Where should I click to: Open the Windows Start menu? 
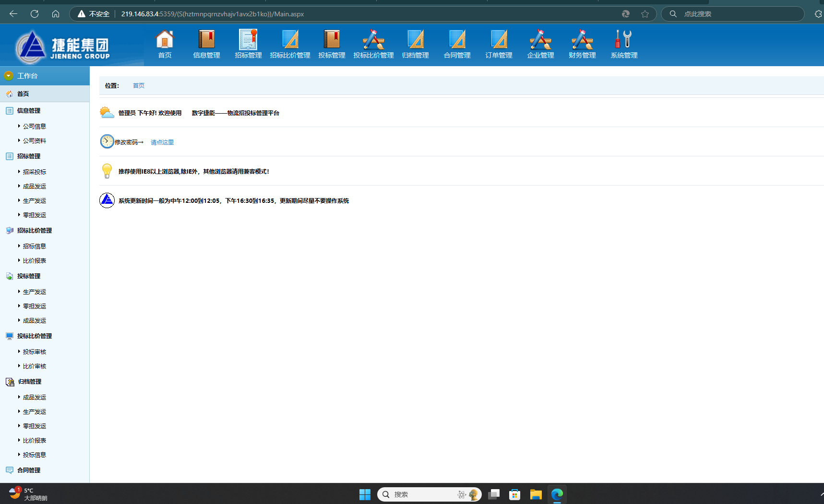[365, 494]
